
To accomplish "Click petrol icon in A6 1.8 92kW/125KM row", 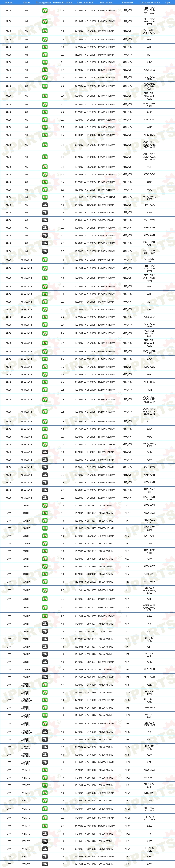I will (45, 31).
